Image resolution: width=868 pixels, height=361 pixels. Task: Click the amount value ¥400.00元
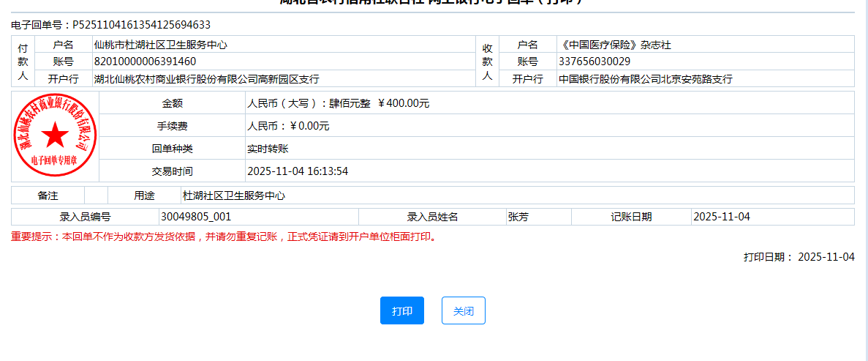click(x=404, y=103)
